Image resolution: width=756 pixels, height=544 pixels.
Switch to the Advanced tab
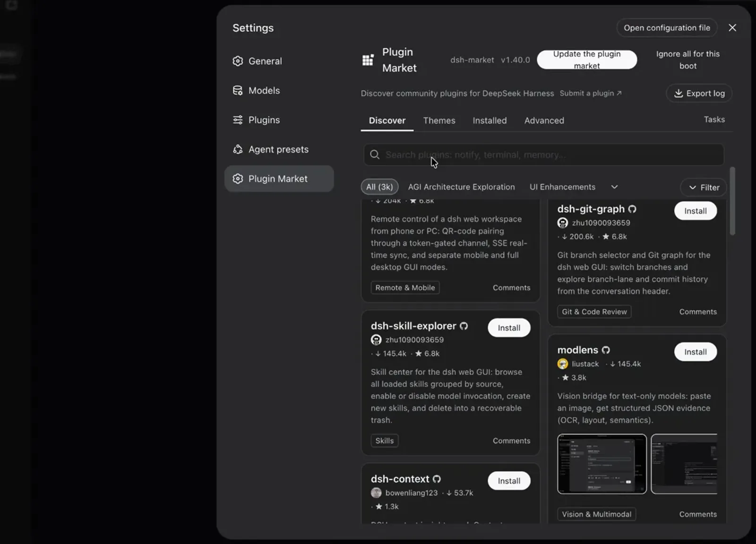pyautogui.click(x=544, y=120)
